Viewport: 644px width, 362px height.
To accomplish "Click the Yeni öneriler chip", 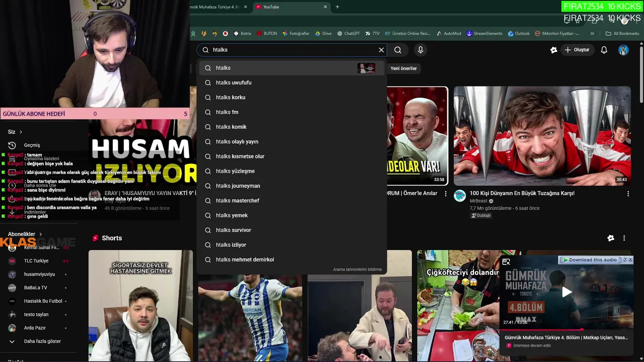I will coord(404,68).
